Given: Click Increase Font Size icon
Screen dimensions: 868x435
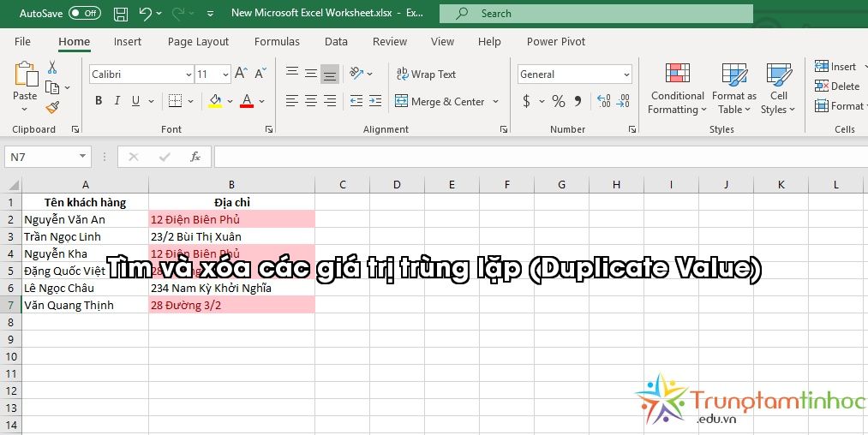Looking at the screenshot, I should [x=241, y=74].
